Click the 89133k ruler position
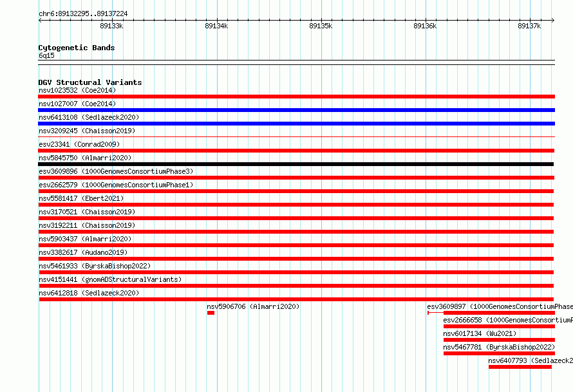This screenshot has width=573, height=392. [111, 26]
